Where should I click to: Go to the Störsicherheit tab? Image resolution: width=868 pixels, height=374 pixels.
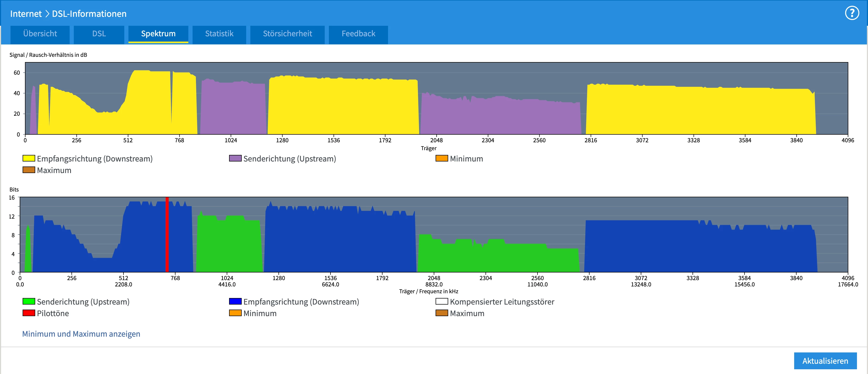point(287,34)
